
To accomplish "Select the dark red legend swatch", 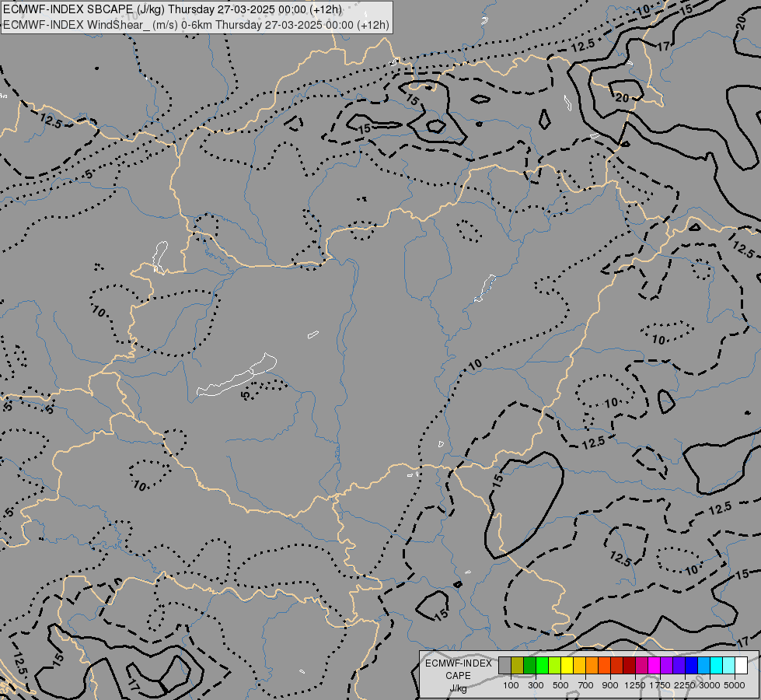I will pos(629,666).
